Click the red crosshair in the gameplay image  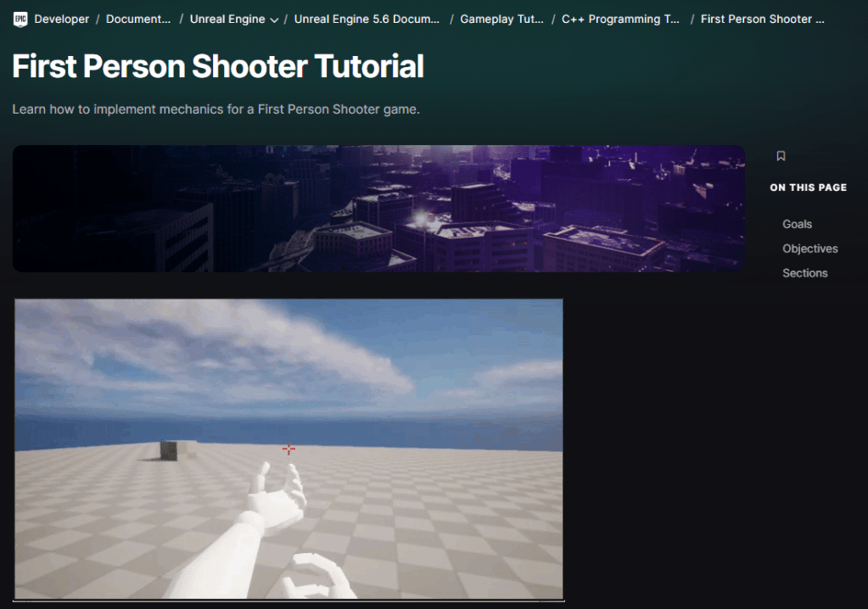pyautogui.click(x=288, y=449)
